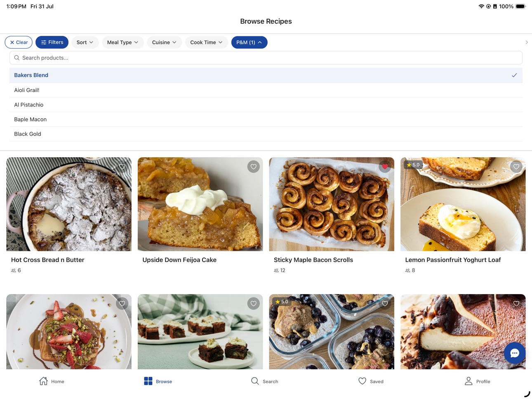Open the Search tab magnifier
This screenshot has width=532, height=399.
click(255, 381)
